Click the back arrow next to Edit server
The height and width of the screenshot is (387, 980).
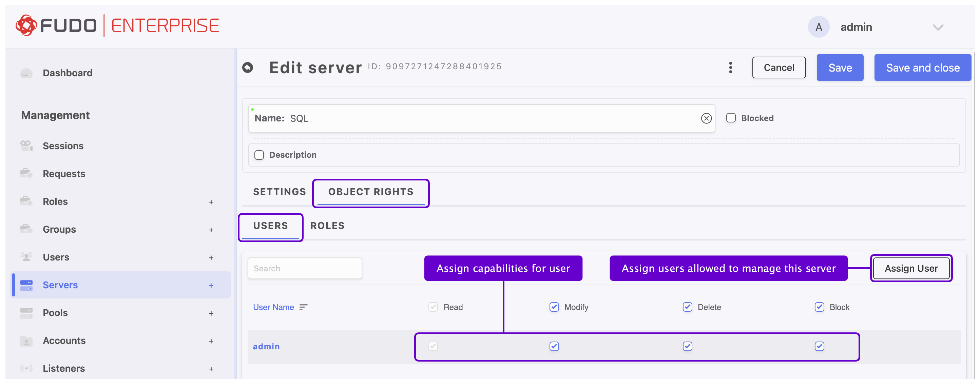click(248, 67)
